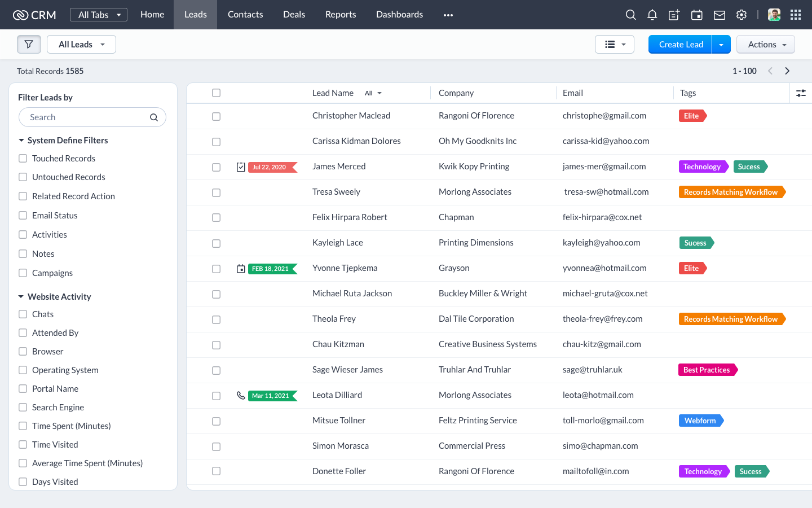Open the column customization icon on the table header
Viewport: 812px width, 508px height.
(801, 93)
